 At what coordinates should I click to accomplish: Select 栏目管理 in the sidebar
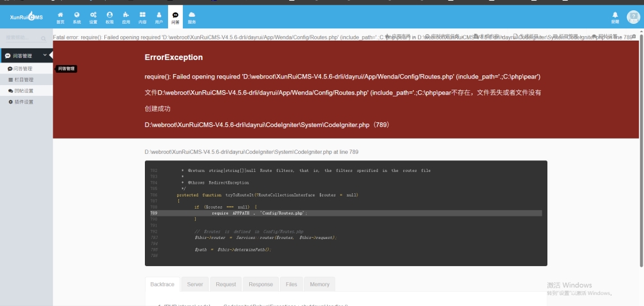click(x=23, y=80)
